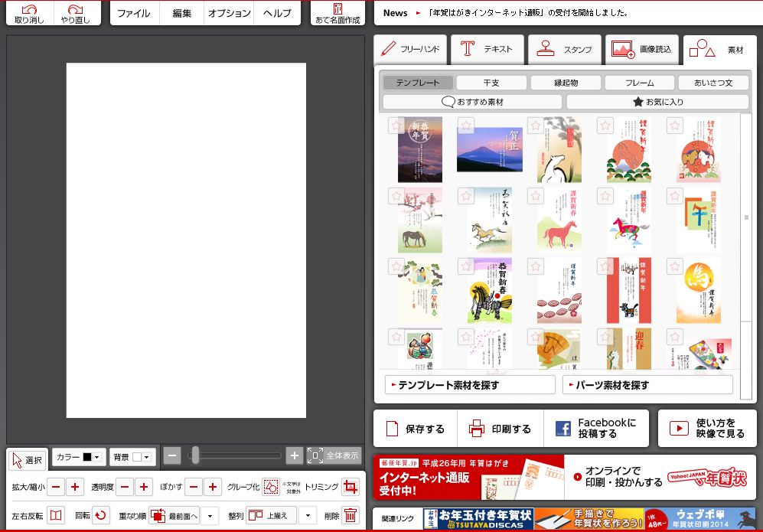
Task: Star the white ink horse template
Action: [535, 126]
